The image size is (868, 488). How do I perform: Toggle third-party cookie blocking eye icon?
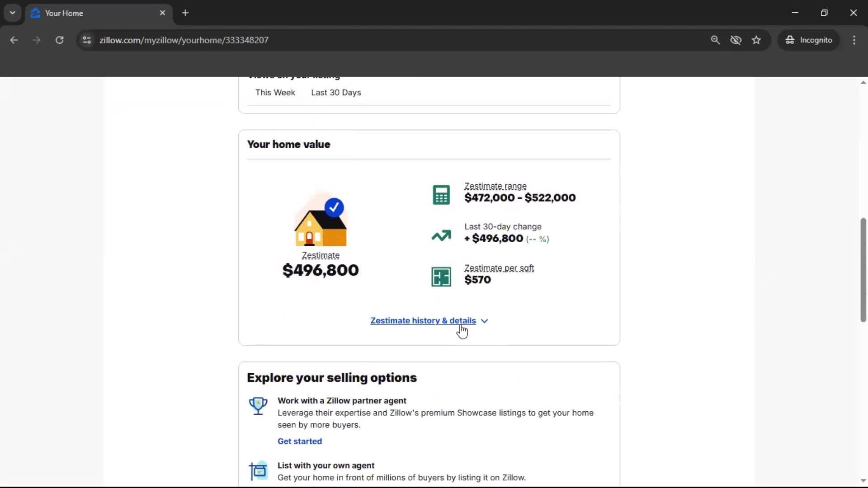[736, 40]
